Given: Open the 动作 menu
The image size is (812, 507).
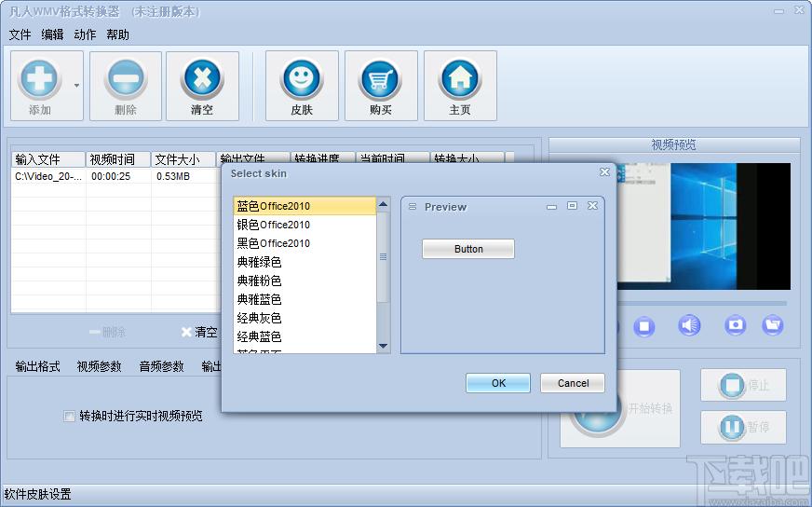Looking at the screenshot, I should [85, 34].
